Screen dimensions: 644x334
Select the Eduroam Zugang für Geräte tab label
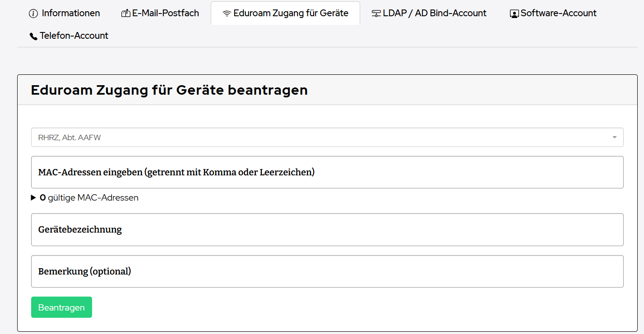(291, 13)
